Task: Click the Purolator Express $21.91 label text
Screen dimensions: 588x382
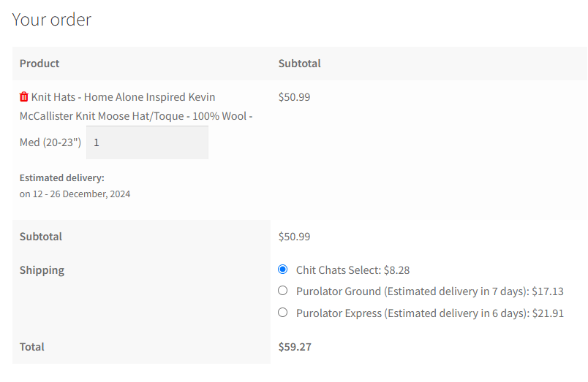Action: [429, 313]
